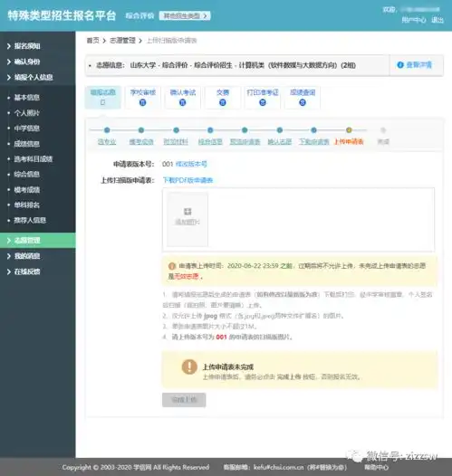This screenshot has height=476, width=452.
Task: Select the 成绩查询 stage tab
Action: tap(303, 97)
